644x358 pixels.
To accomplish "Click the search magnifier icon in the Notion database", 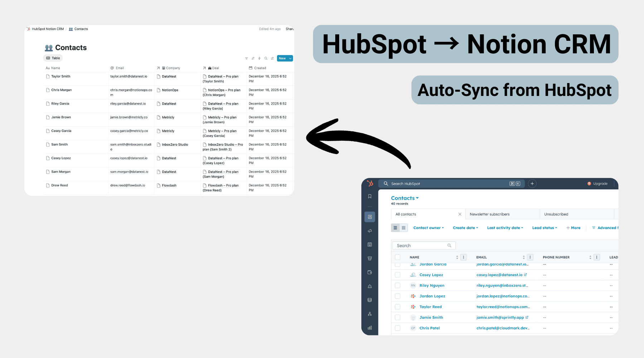I will [266, 58].
